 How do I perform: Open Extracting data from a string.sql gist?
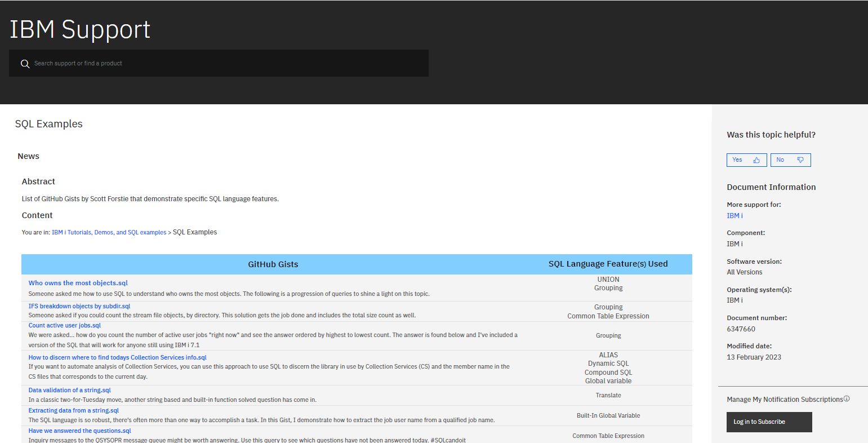click(x=74, y=410)
